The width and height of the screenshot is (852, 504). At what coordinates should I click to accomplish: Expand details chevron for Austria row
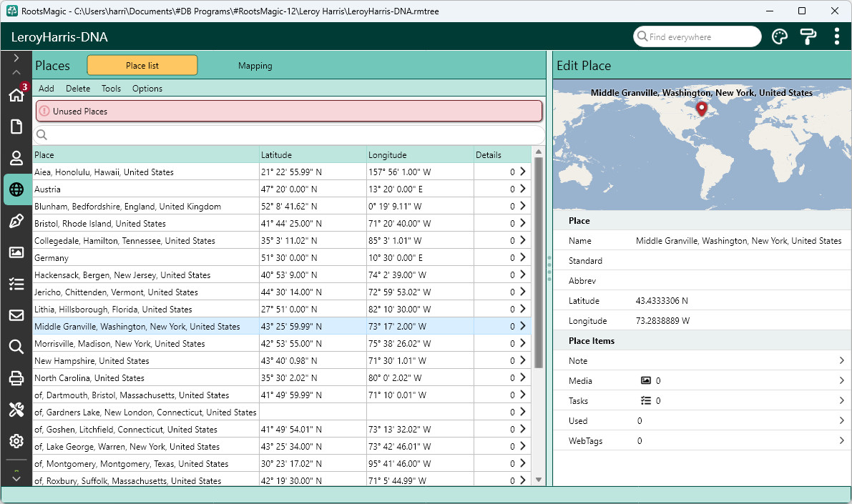click(523, 189)
